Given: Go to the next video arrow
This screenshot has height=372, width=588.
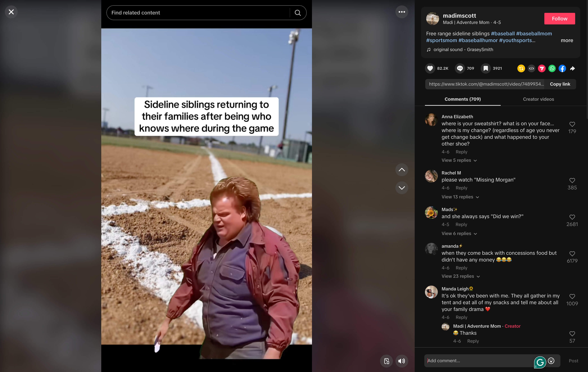Looking at the screenshot, I should pos(402,188).
